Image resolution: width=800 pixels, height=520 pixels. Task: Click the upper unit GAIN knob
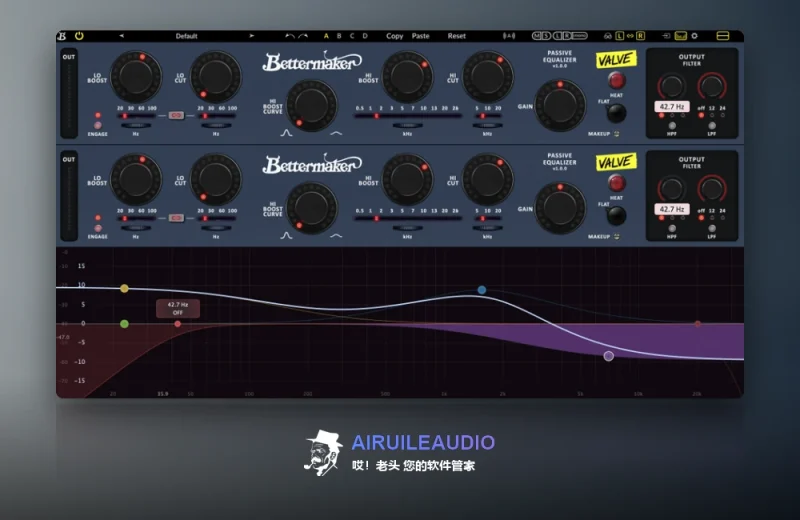(x=560, y=105)
